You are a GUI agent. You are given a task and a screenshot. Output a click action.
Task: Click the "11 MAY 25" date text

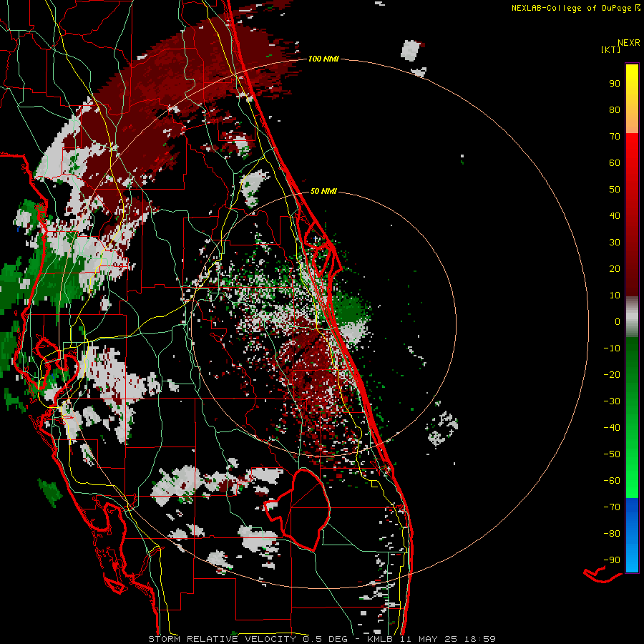point(429,639)
